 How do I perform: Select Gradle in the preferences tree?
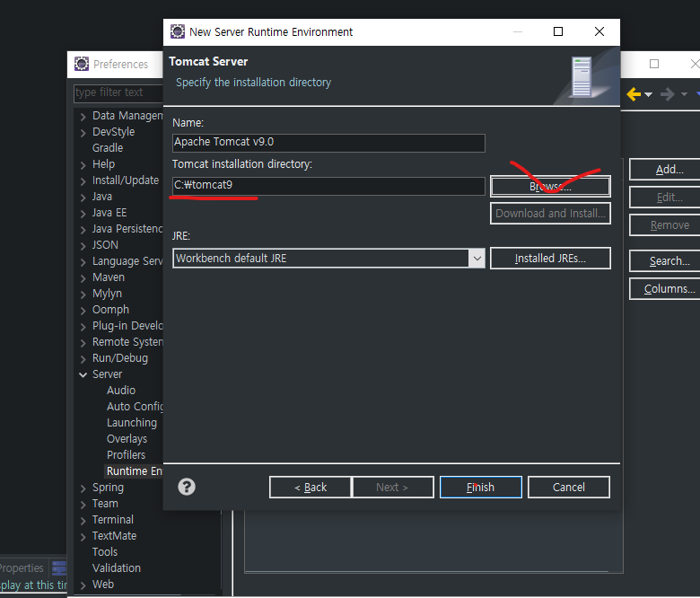(x=108, y=148)
